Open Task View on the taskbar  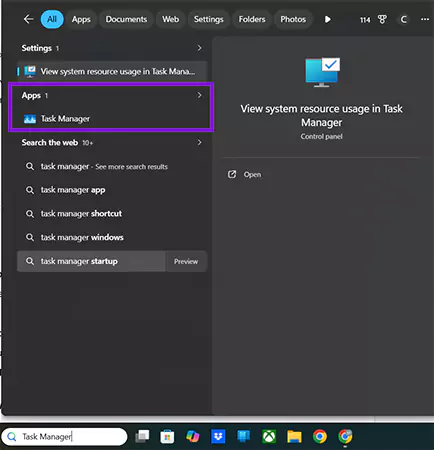point(142,436)
